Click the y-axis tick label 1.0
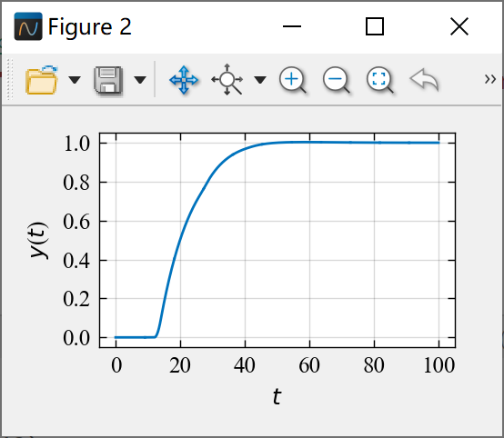 click(x=76, y=144)
